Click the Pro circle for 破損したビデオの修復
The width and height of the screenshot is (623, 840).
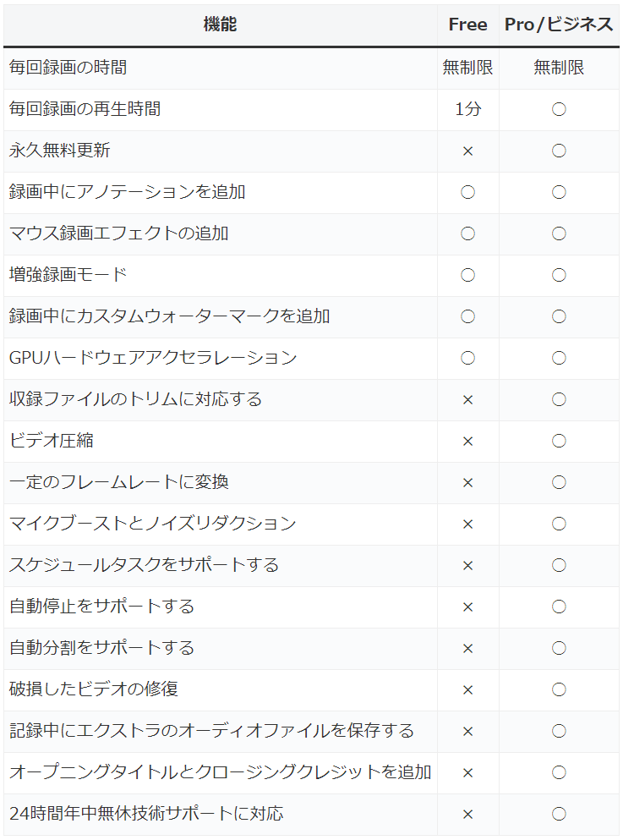click(x=559, y=689)
